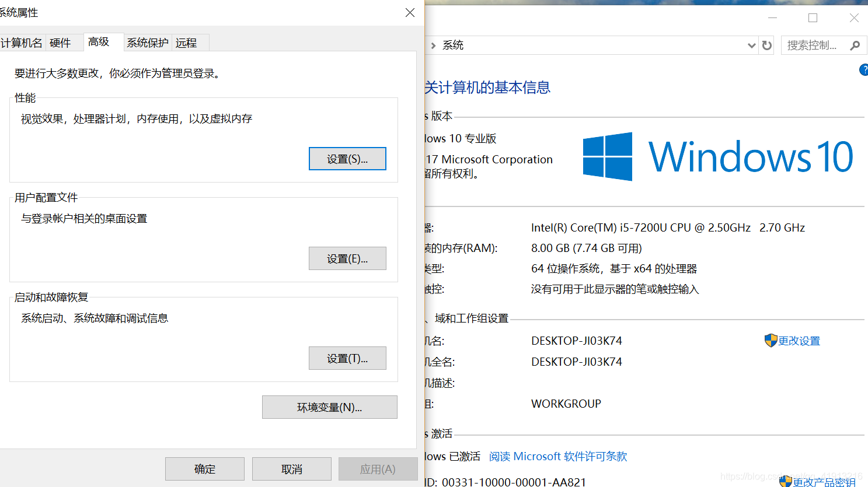Screen dimensions: 868x487
Task: Confirm with the 确定 button
Action: pos(205,469)
